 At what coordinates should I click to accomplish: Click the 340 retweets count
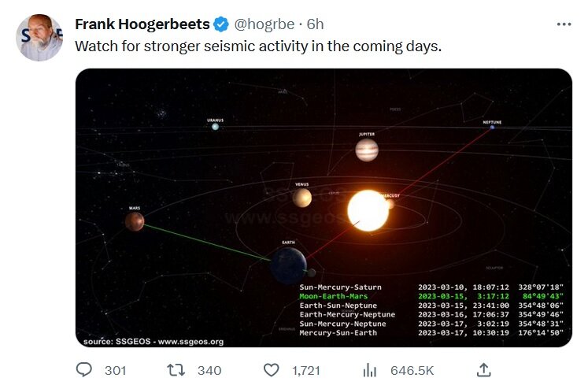[209, 370]
